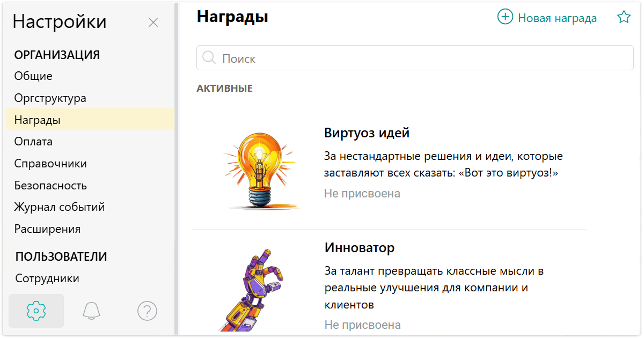Viewport: 644px width, 338px height.
Task: Open Общие settings section
Action: click(x=33, y=76)
